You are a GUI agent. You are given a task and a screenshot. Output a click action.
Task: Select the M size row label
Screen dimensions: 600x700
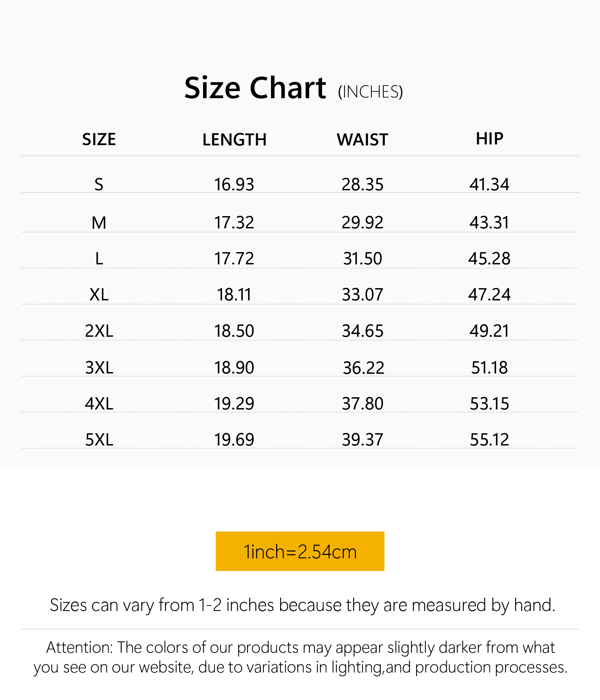(99, 223)
